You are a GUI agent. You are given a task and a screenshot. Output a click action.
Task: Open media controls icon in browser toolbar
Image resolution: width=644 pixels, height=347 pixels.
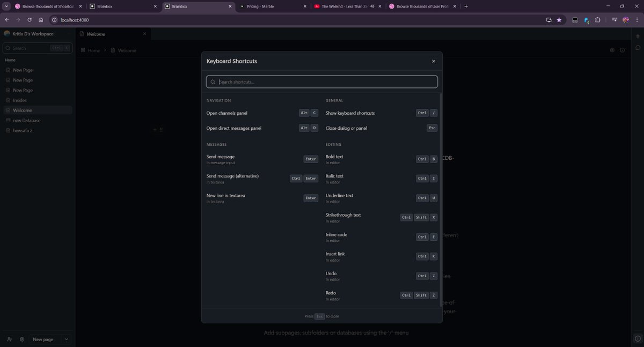614,20
